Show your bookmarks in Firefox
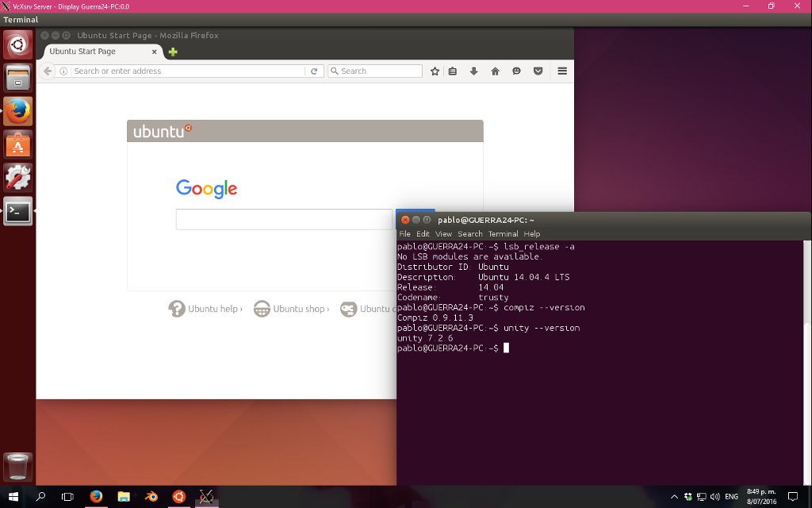Screen dimensions: 812x508 click(x=452, y=71)
